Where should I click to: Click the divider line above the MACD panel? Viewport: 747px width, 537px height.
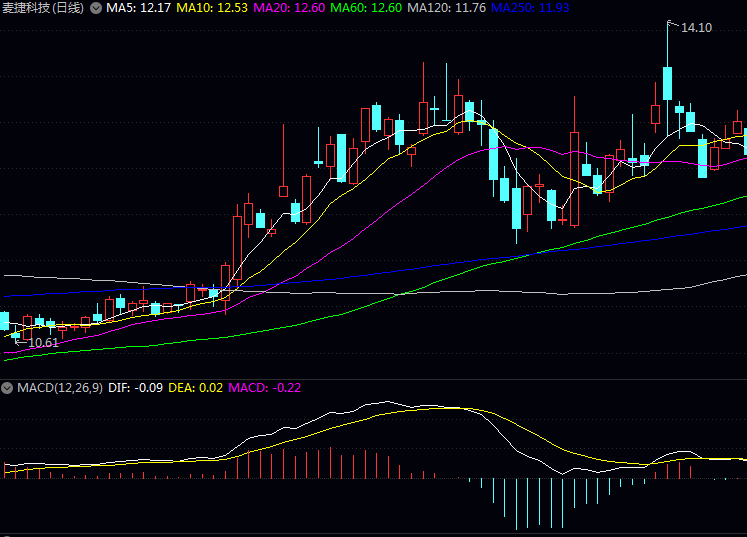pyautogui.click(x=373, y=378)
